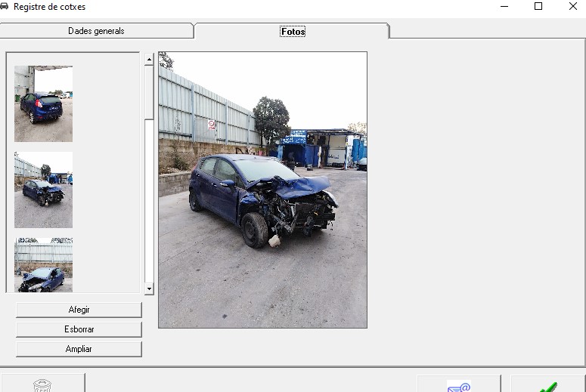Screen dimensions: 586x392
Task: Click the scroll down arrow of thumbnail list
Action: click(149, 289)
